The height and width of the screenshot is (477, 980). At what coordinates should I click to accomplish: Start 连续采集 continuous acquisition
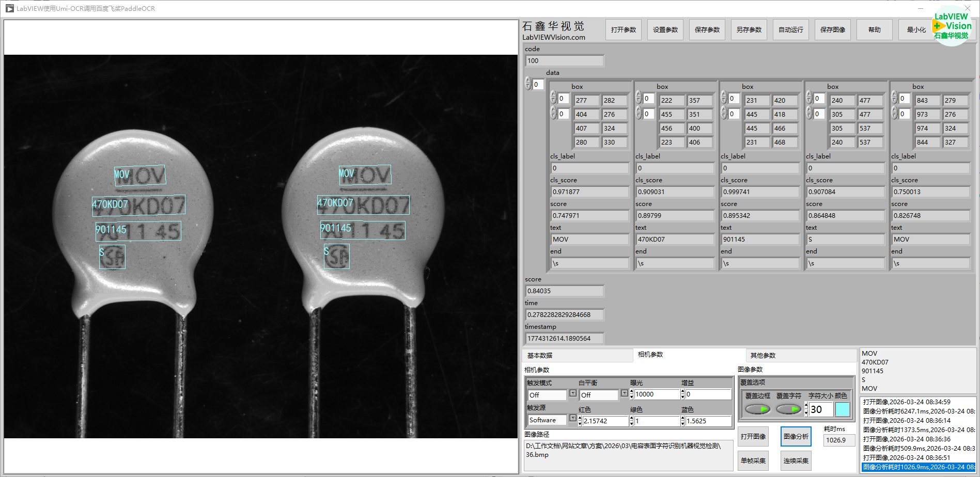796,460
